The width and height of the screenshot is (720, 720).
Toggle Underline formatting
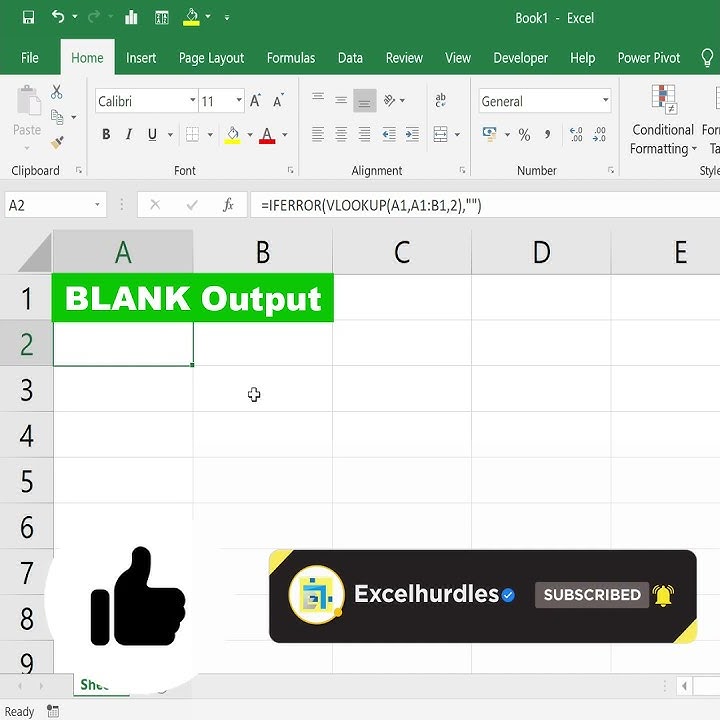152,135
